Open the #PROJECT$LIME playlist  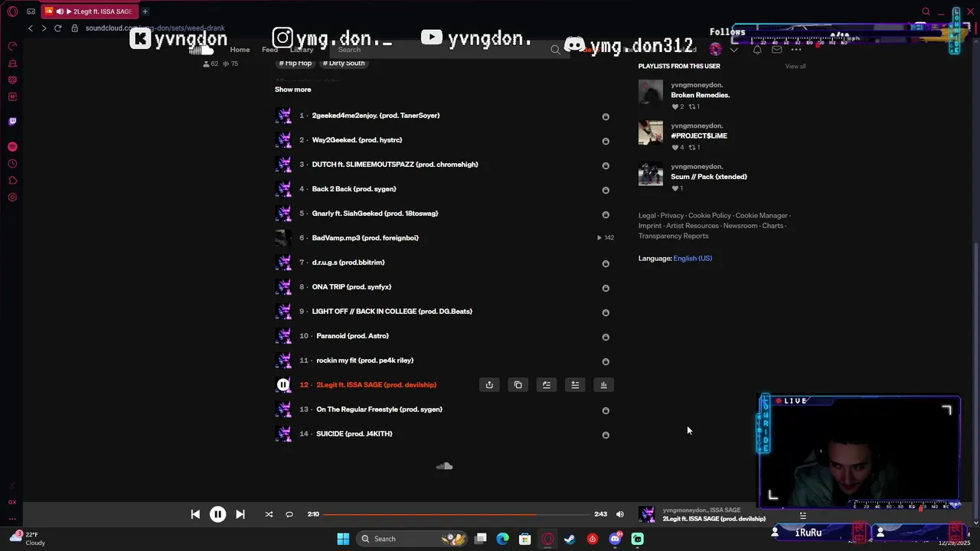(699, 136)
